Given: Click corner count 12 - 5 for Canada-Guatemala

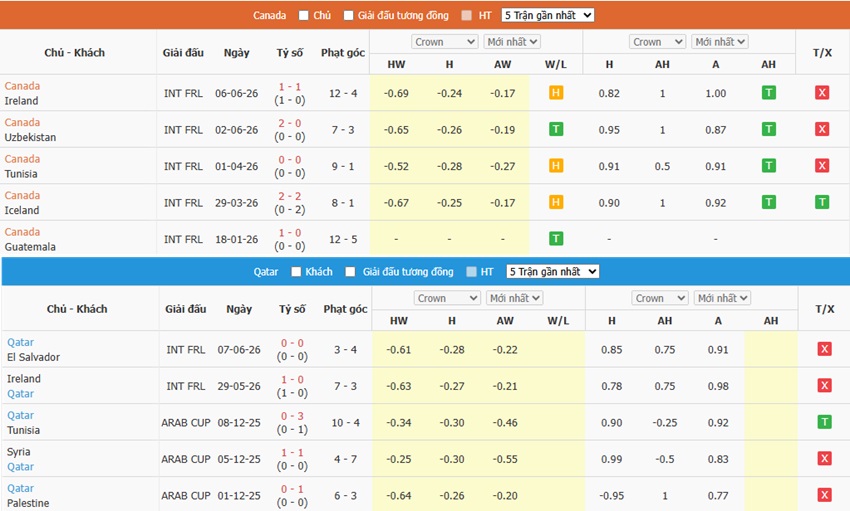Looking at the screenshot, I should point(343,240).
